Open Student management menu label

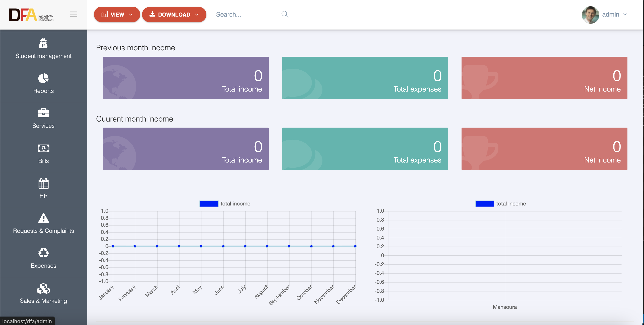click(44, 56)
